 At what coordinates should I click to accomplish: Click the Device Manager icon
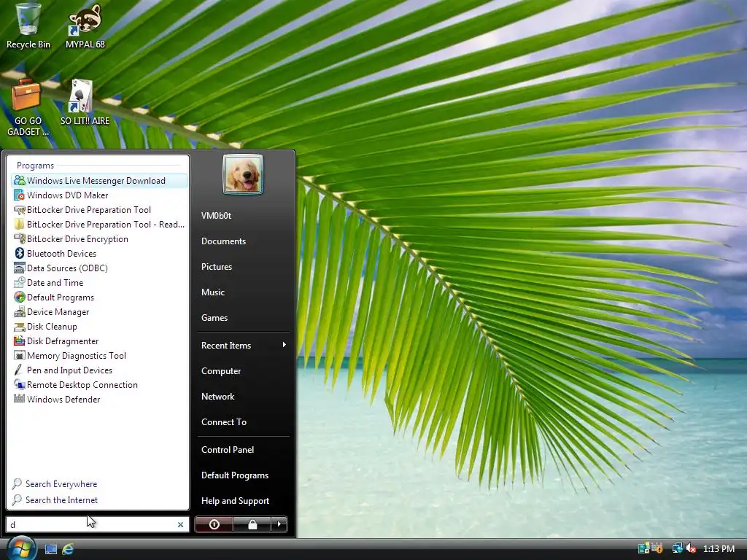[x=19, y=312]
